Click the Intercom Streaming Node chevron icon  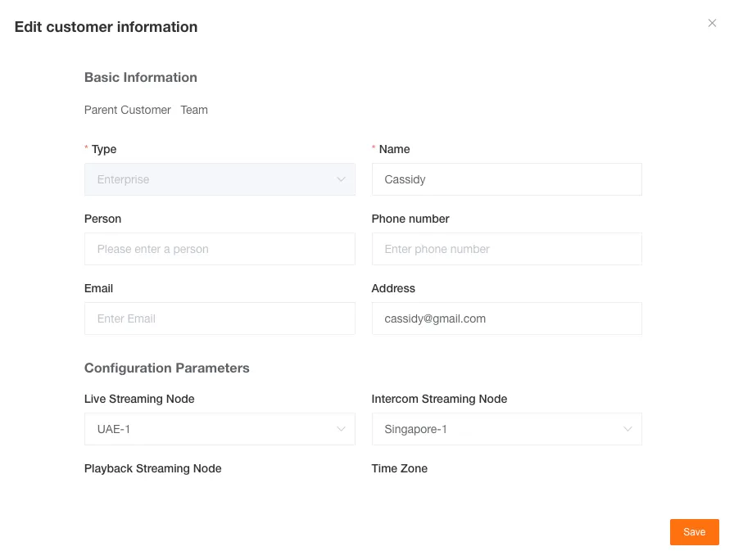(628, 428)
